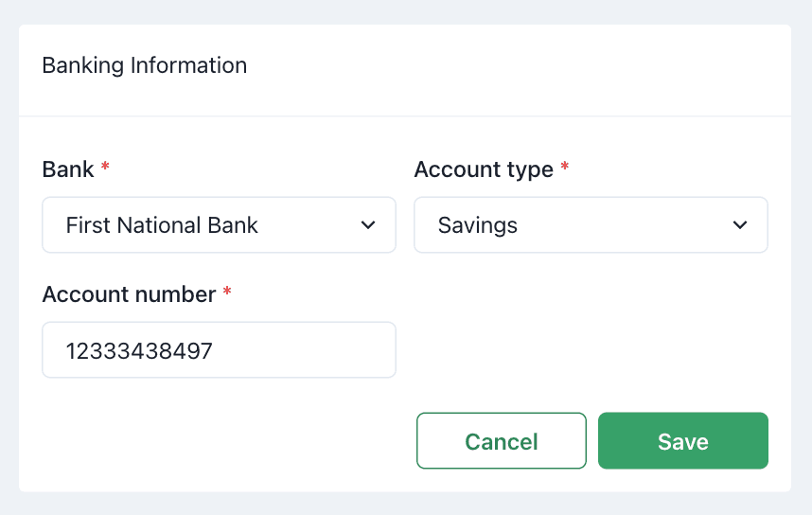This screenshot has width=812, height=515.
Task: Click the Account number field label
Action: click(x=129, y=294)
